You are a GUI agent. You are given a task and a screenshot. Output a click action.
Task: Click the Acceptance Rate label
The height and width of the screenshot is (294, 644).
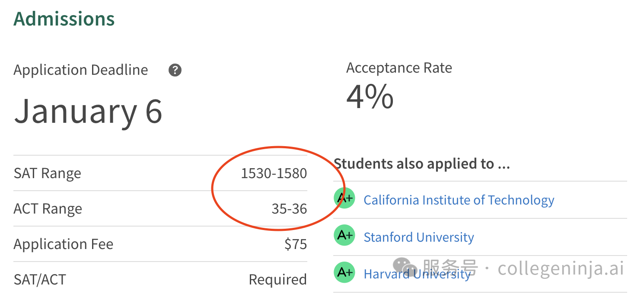[399, 68]
